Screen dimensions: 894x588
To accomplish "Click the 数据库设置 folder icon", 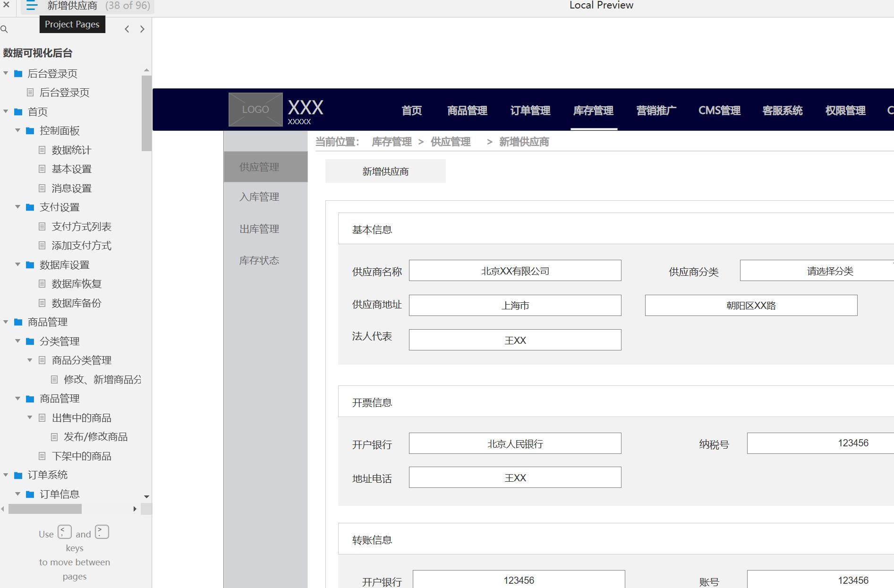I will 30,265.
